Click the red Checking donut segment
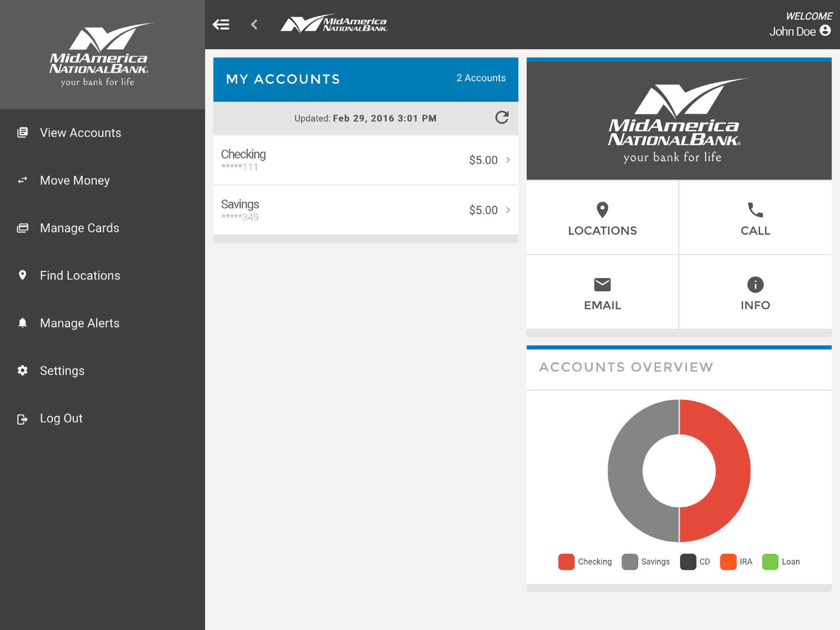 tap(733, 471)
